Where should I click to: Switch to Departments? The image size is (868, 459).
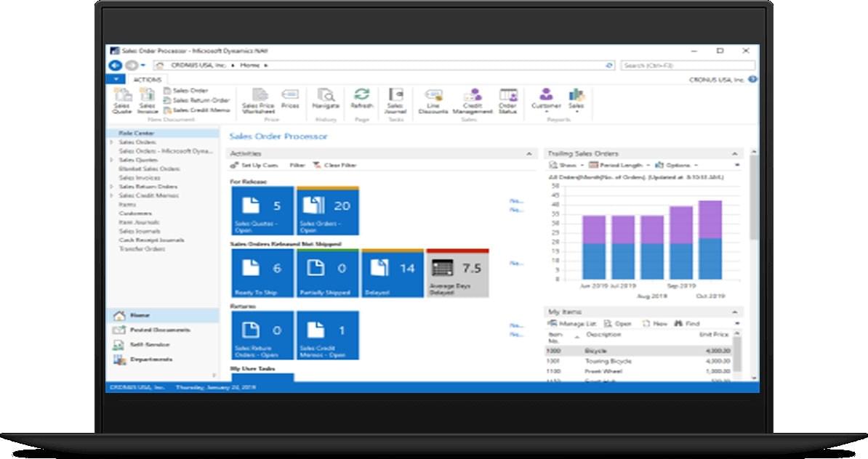click(x=163, y=360)
